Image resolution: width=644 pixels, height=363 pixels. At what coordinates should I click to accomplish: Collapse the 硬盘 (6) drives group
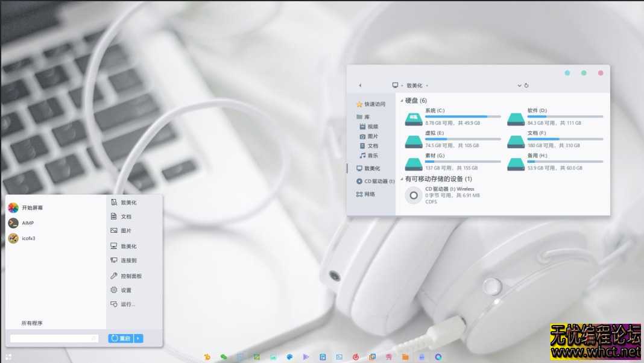coord(402,100)
